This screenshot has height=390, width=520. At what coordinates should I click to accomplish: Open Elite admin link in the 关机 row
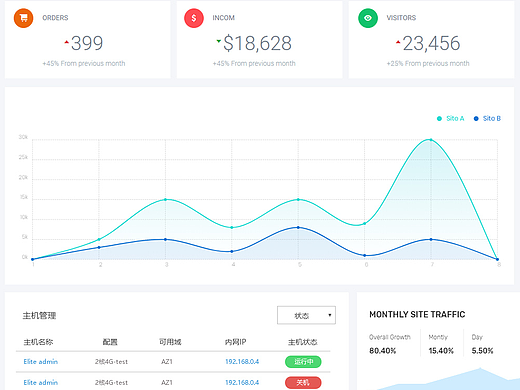pos(41,382)
